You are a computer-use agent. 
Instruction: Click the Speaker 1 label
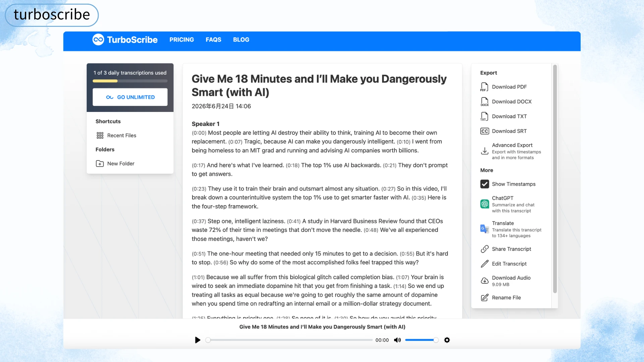[x=205, y=124]
